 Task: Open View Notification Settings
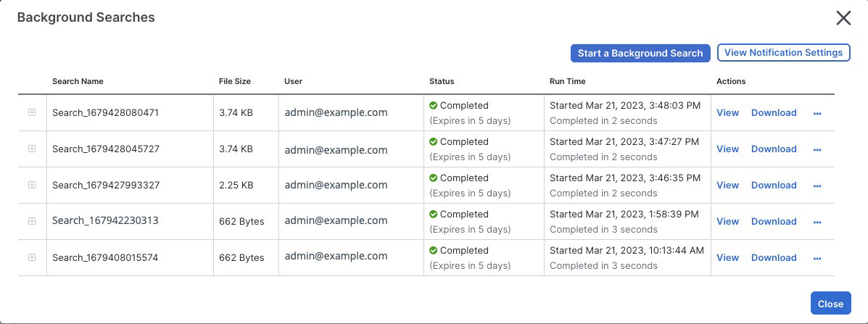tap(783, 53)
